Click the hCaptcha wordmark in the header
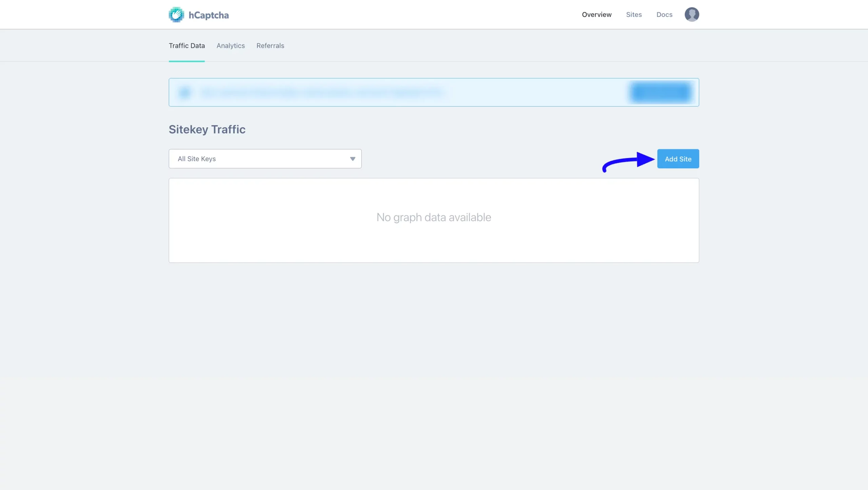This screenshot has width=868, height=490. click(x=209, y=15)
